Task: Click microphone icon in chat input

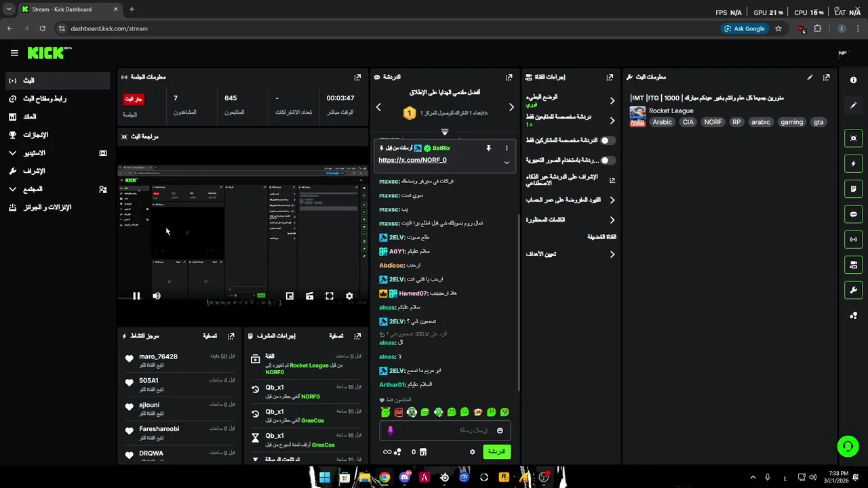Action: 390,430
